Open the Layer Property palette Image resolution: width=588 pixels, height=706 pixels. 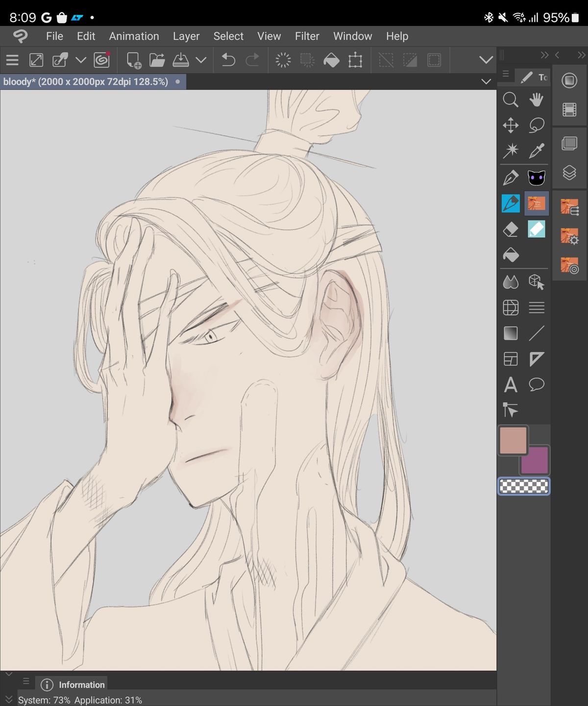point(569,144)
